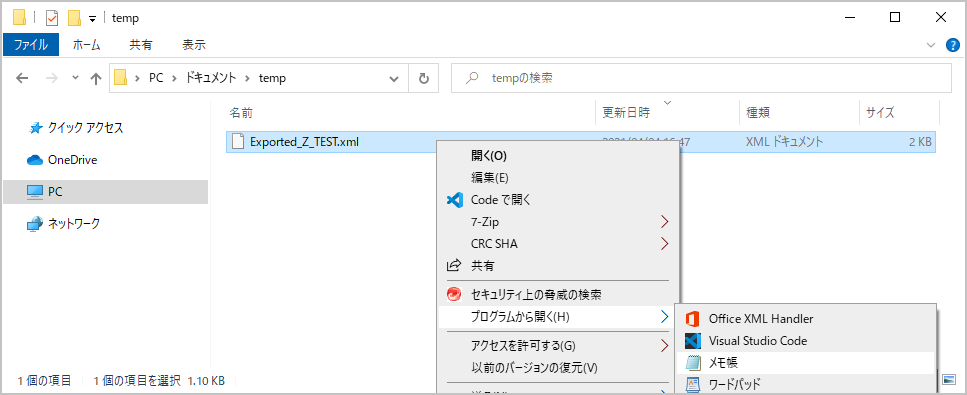The width and height of the screenshot is (967, 395).
Task: Open the quick access toolbar customize dropdown
Action: [x=93, y=19]
